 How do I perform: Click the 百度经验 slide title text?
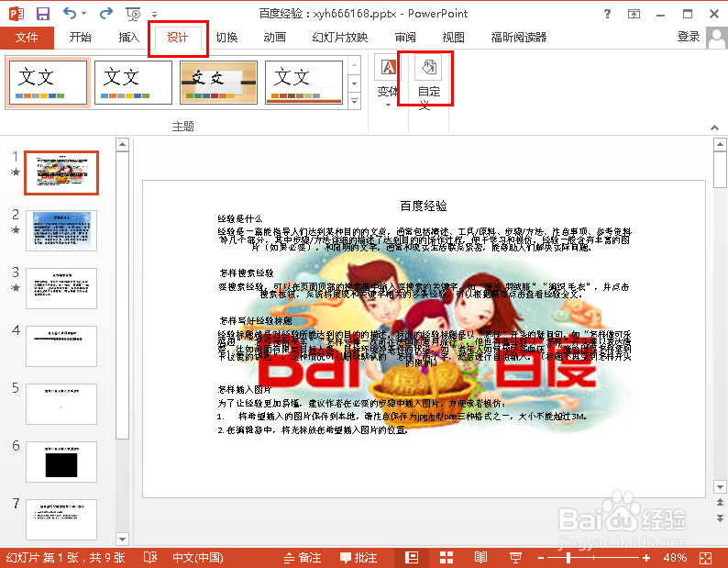pyautogui.click(x=424, y=206)
